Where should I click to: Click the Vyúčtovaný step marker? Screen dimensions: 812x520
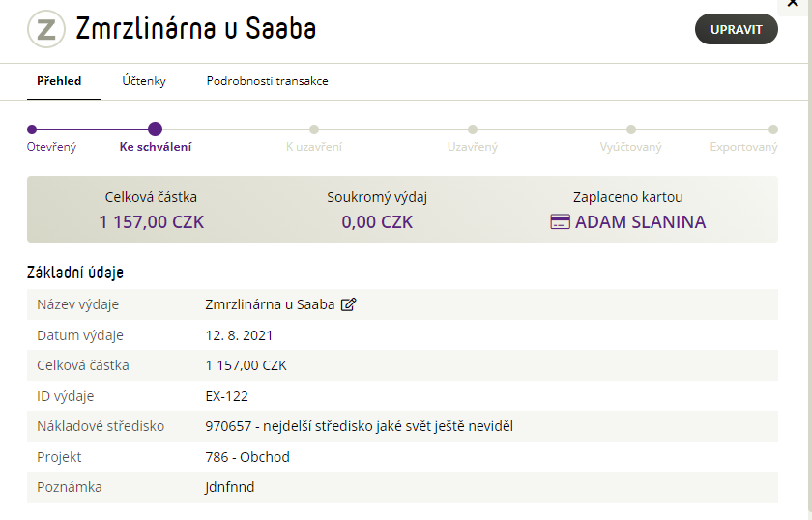click(630, 130)
